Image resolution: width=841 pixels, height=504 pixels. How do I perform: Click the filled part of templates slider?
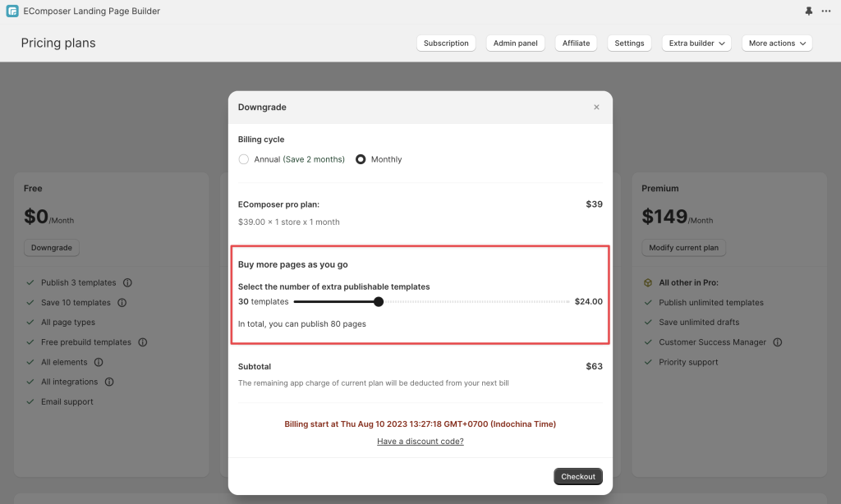click(x=333, y=302)
